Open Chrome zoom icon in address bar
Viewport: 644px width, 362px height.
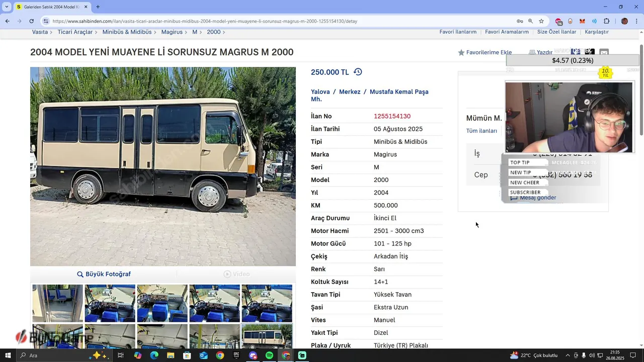tap(530, 21)
